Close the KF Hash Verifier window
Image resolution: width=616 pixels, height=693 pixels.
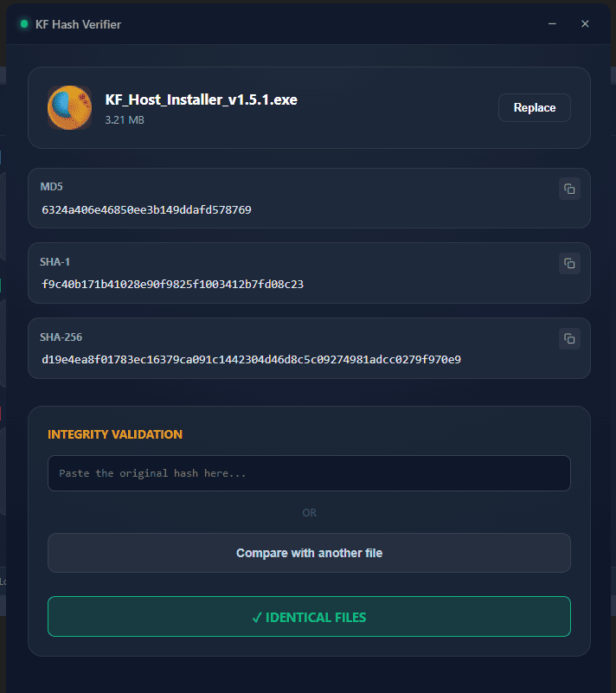click(585, 24)
